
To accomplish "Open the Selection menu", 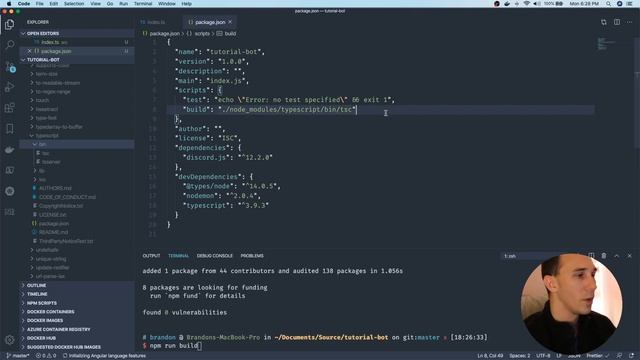I will (74, 4).
